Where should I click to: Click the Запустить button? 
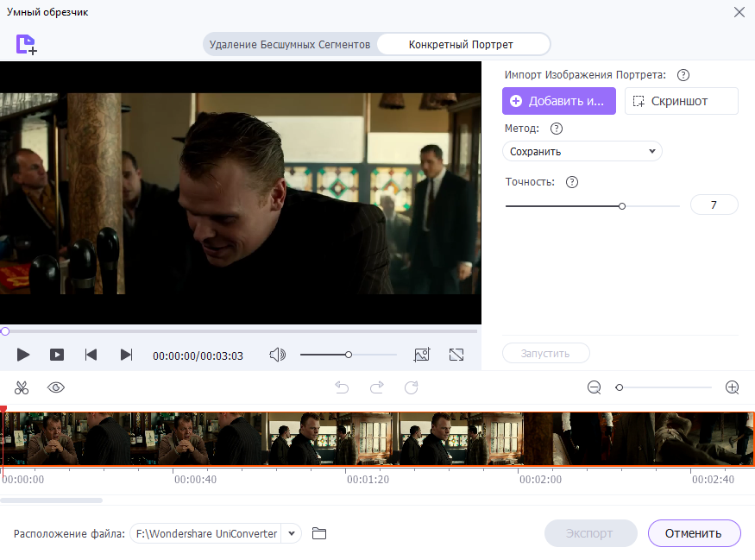[x=545, y=354]
